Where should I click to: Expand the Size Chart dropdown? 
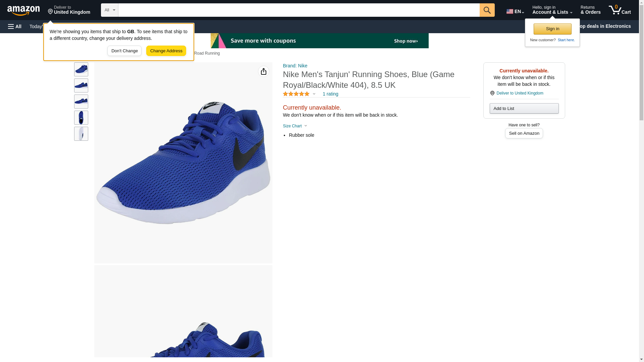coord(295,126)
